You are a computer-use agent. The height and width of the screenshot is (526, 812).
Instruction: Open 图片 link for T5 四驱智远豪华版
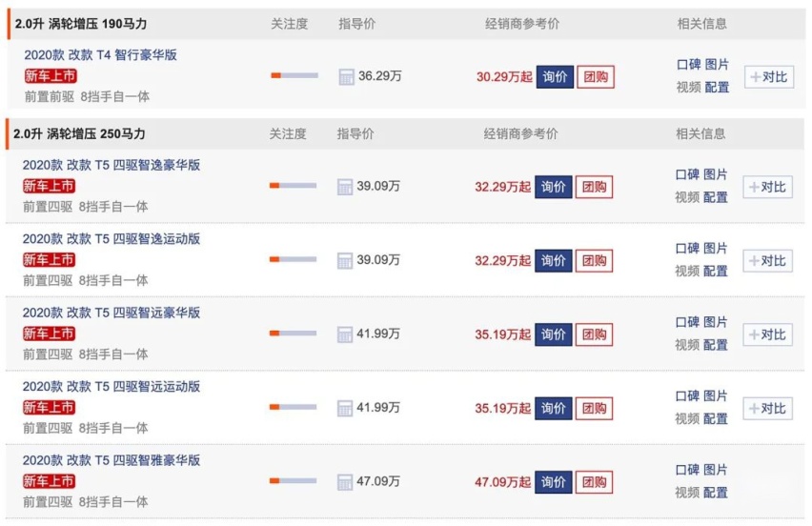[x=715, y=322]
